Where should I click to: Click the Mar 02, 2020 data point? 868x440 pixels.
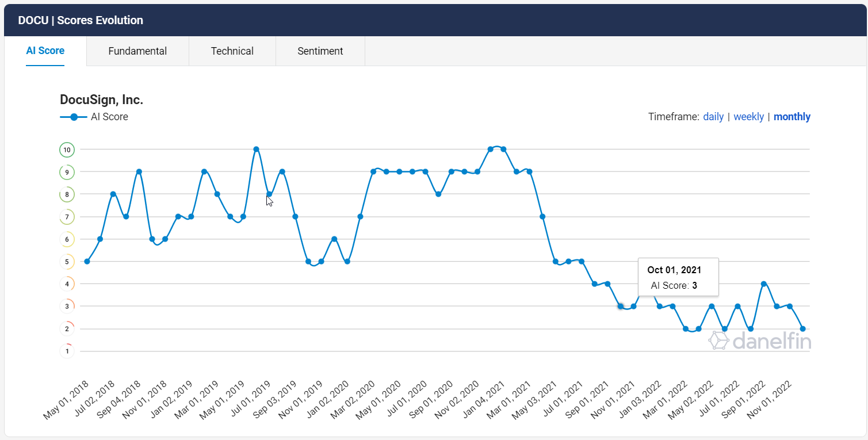pyautogui.click(x=373, y=171)
